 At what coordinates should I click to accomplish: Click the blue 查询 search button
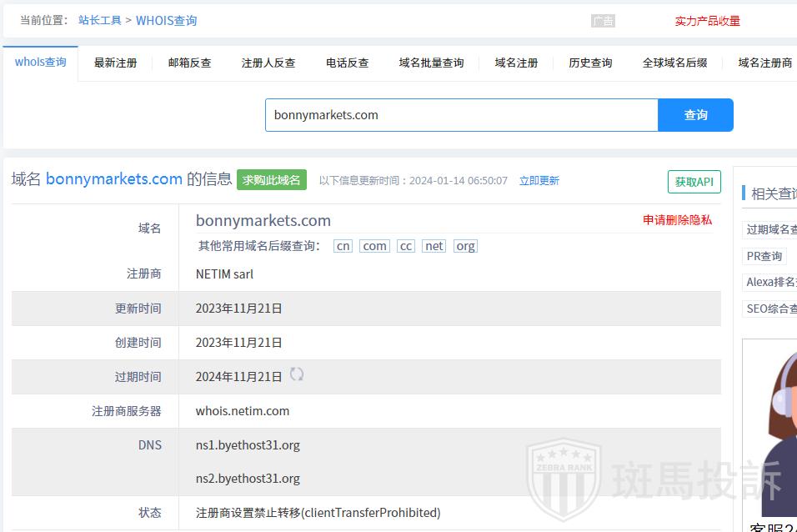[x=695, y=115]
